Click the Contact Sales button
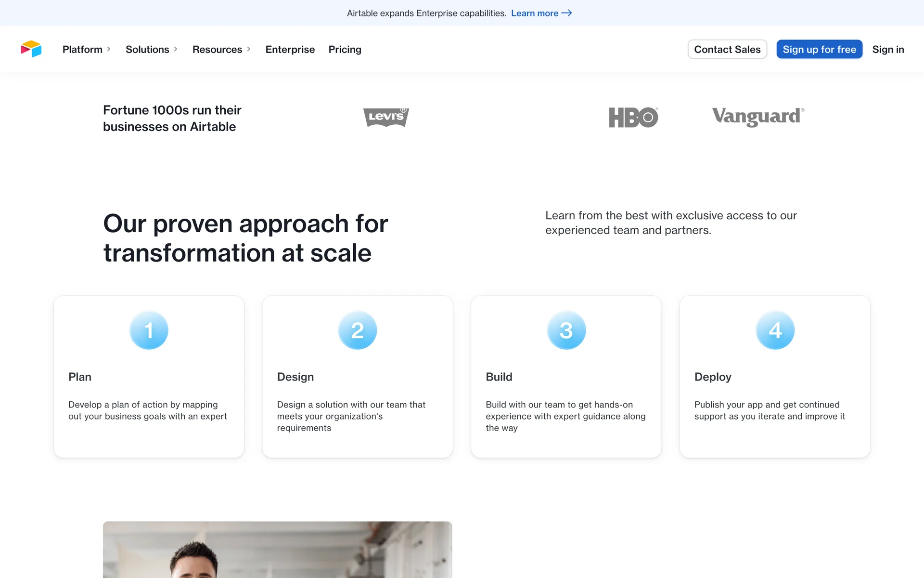This screenshot has width=924, height=578. [x=727, y=49]
